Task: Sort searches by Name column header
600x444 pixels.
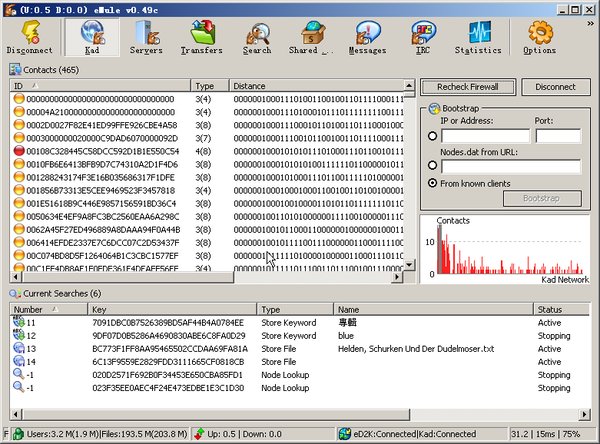Action: [x=433, y=309]
